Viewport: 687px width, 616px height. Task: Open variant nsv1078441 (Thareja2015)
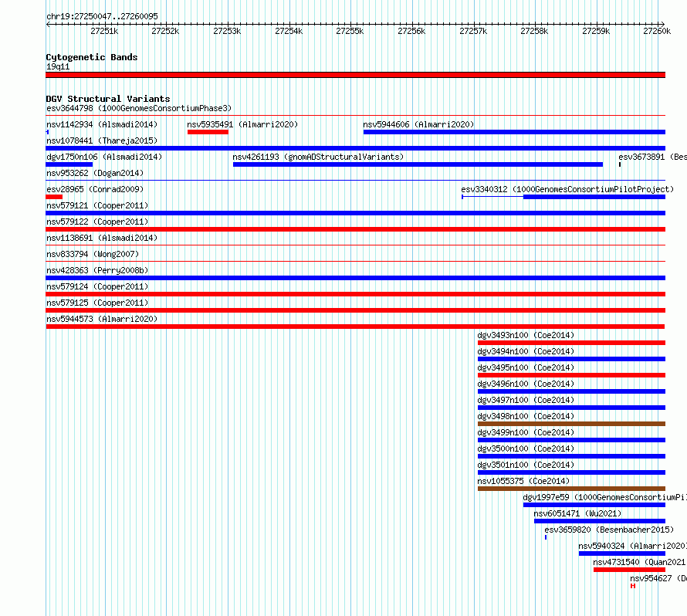(x=102, y=140)
